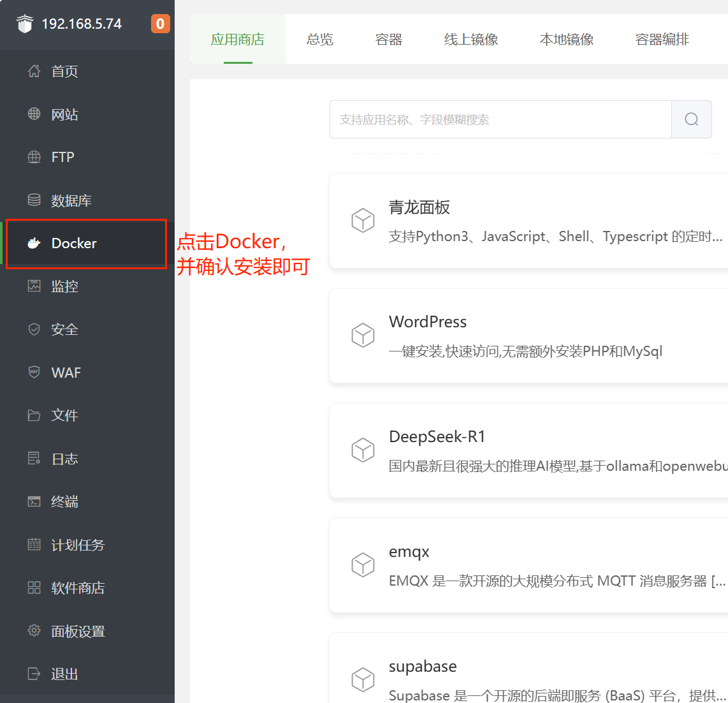Click the orange notification badge showing 0

(x=160, y=24)
